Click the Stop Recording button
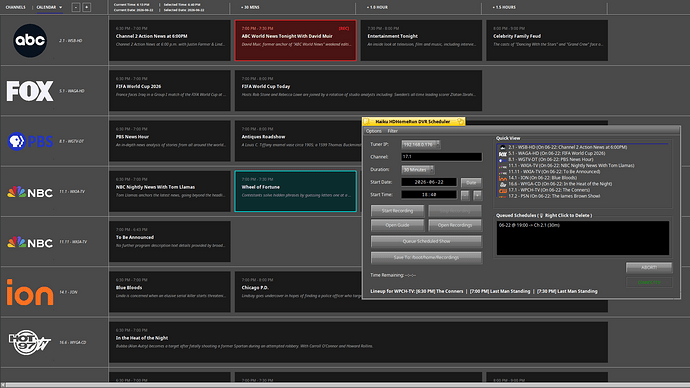The height and width of the screenshot is (388, 690). (x=455, y=211)
